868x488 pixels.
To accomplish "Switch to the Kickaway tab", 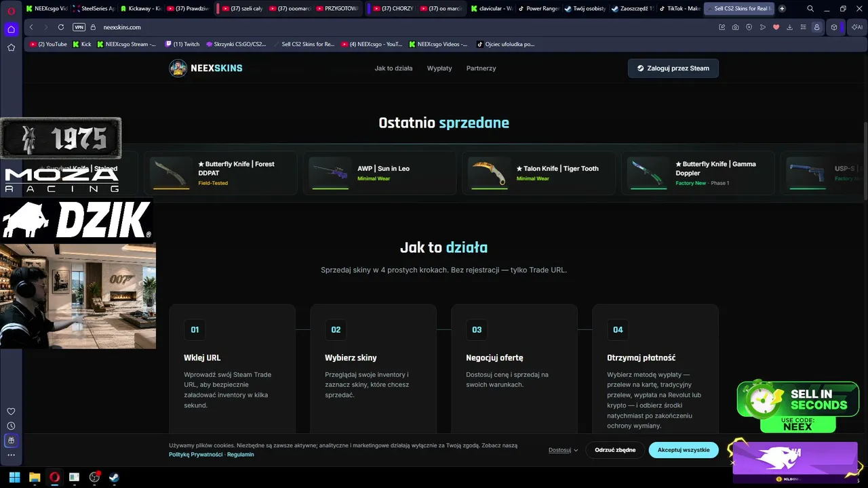I will [140, 9].
